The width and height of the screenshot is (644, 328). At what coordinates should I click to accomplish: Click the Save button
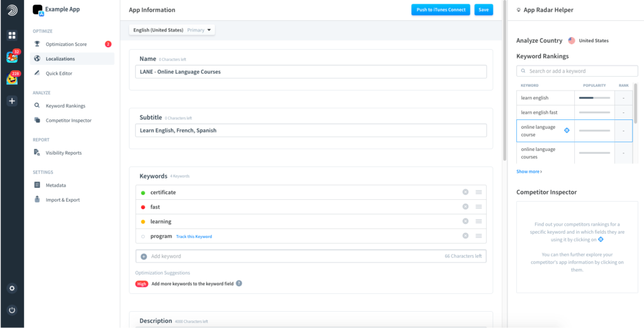coord(484,10)
